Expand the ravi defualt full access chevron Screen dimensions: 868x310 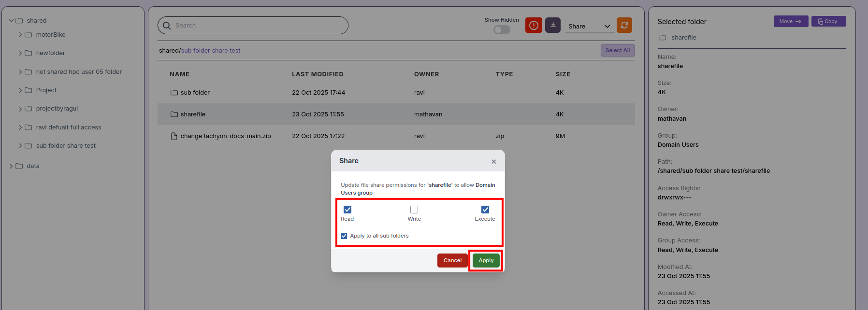click(20, 127)
